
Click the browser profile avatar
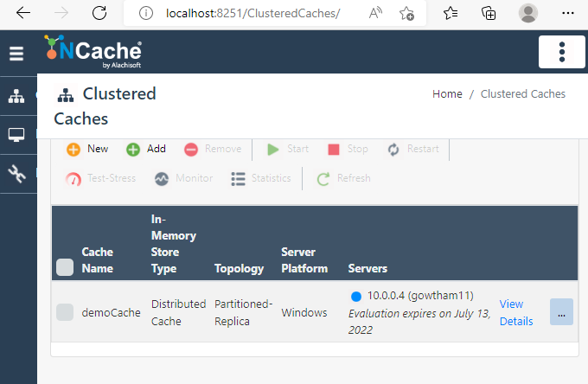pyautogui.click(x=527, y=14)
